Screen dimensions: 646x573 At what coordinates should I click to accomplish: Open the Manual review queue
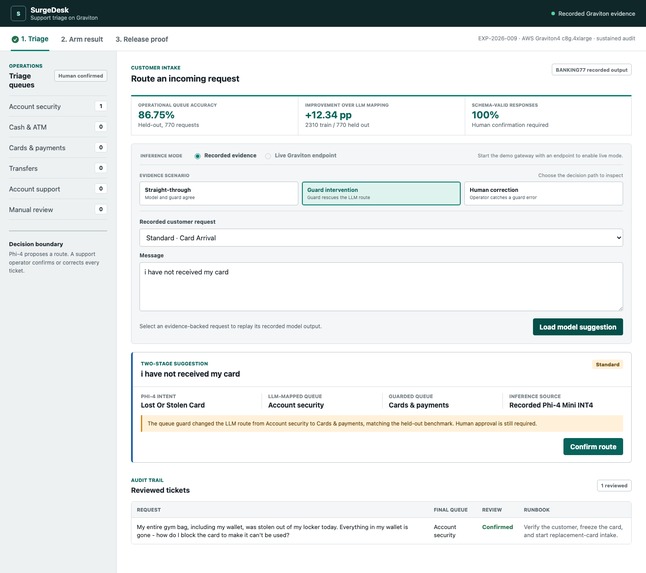pyautogui.click(x=58, y=209)
